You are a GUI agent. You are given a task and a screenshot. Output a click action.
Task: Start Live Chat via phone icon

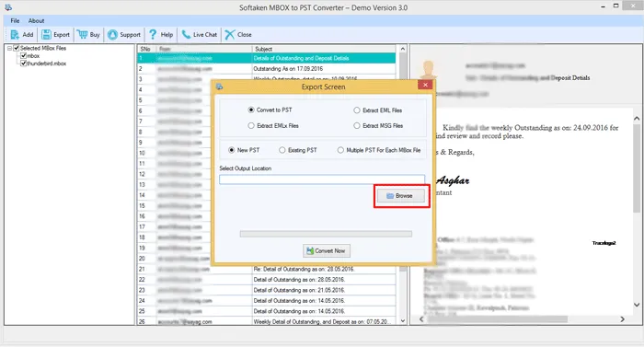(x=186, y=35)
